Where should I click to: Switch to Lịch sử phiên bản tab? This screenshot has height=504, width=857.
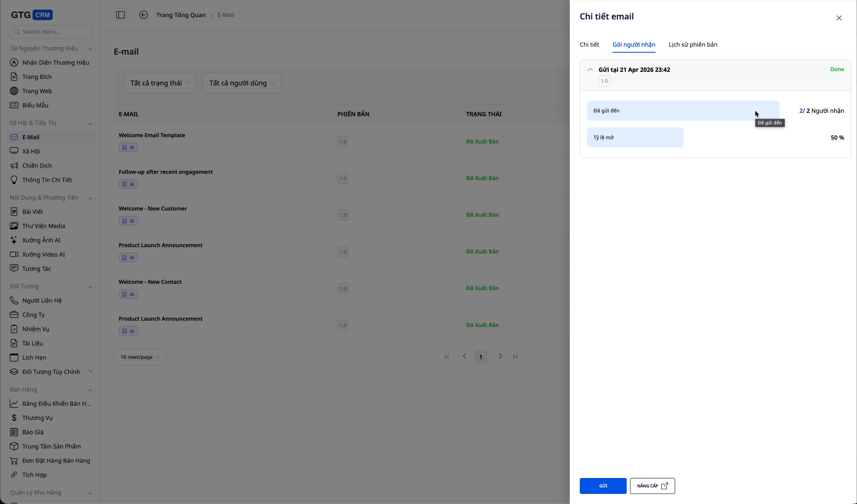(693, 45)
